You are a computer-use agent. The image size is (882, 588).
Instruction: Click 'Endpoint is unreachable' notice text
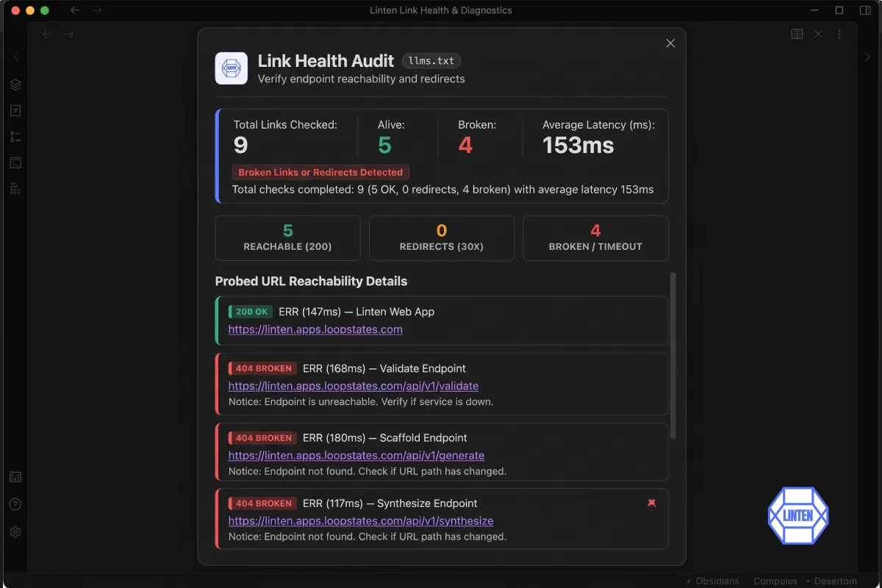pyautogui.click(x=361, y=402)
